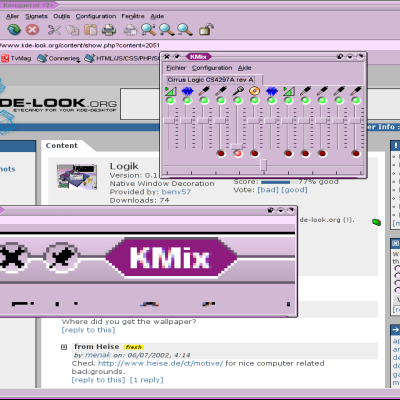The image size is (400, 400).
Task: Open the HTML/JS/CSS/PHP bookmark folder
Action: 123,58
